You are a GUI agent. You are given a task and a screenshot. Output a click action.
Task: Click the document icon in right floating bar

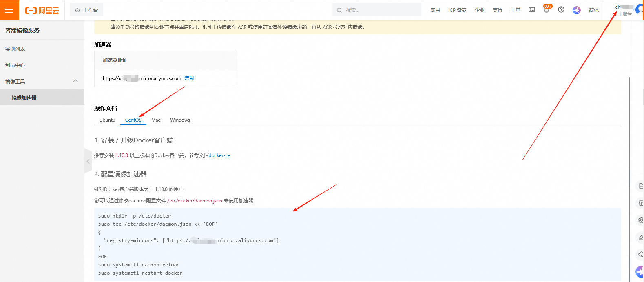(640, 186)
